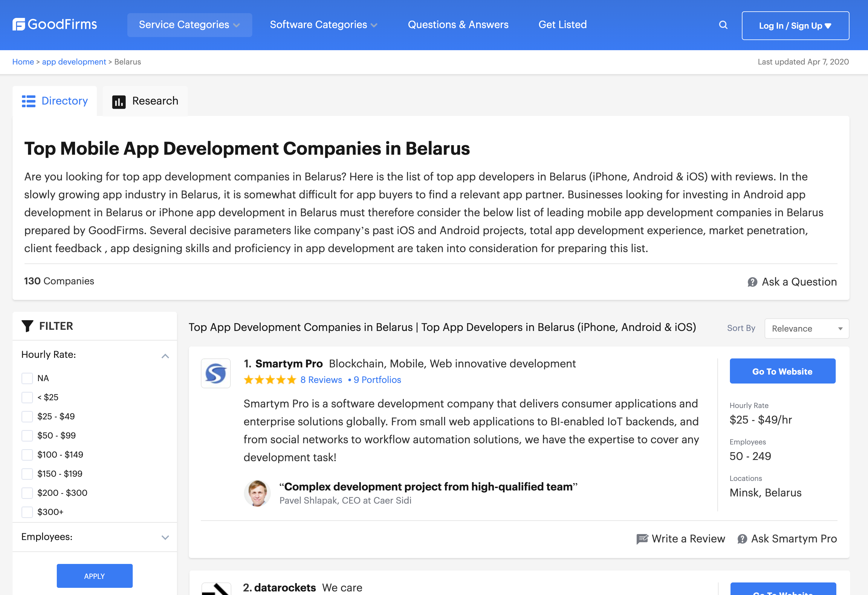This screenshot has height=595, width=868.
Task: Click the Smartym Pro company name
Action: tap(289, 364)
